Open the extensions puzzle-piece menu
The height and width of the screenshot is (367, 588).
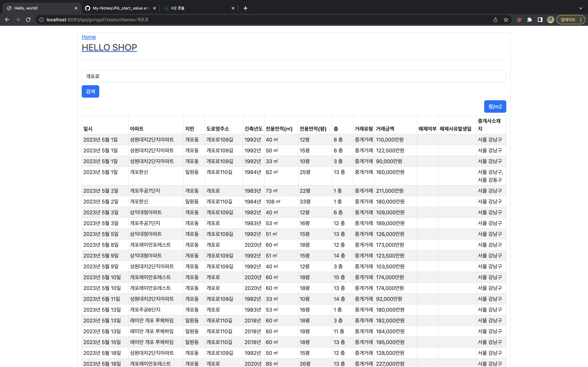point(530,20)
